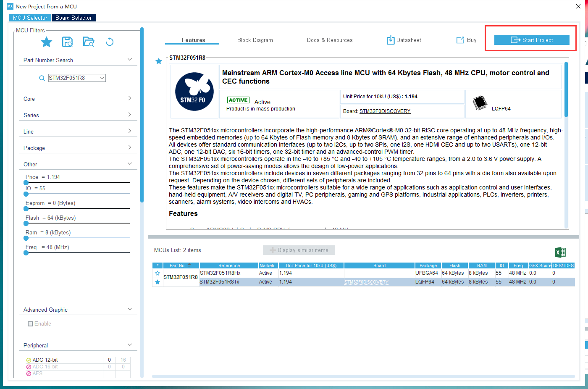Open the Block Diagram tab
The height and width of the screenshot is (389, 588).
[x=255, y=40]
